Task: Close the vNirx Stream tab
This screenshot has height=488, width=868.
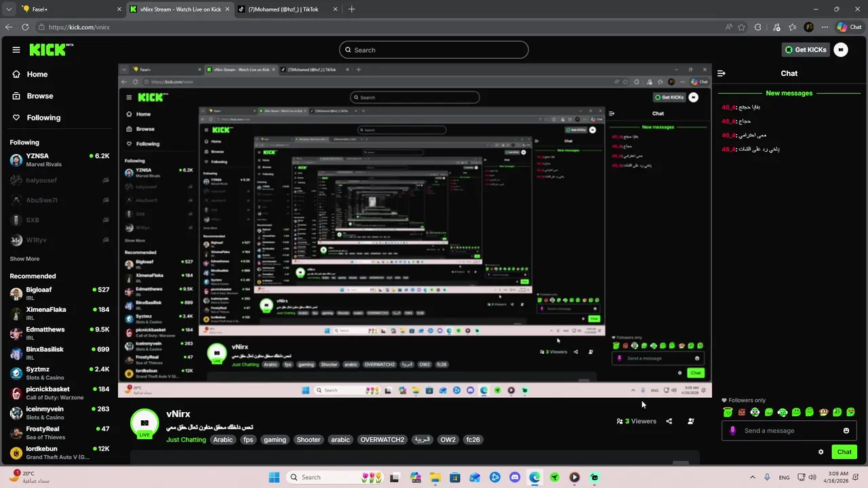Action: 227,9
